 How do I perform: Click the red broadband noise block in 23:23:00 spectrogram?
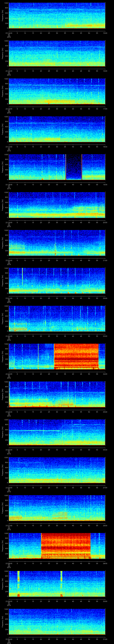click(76, 357)
